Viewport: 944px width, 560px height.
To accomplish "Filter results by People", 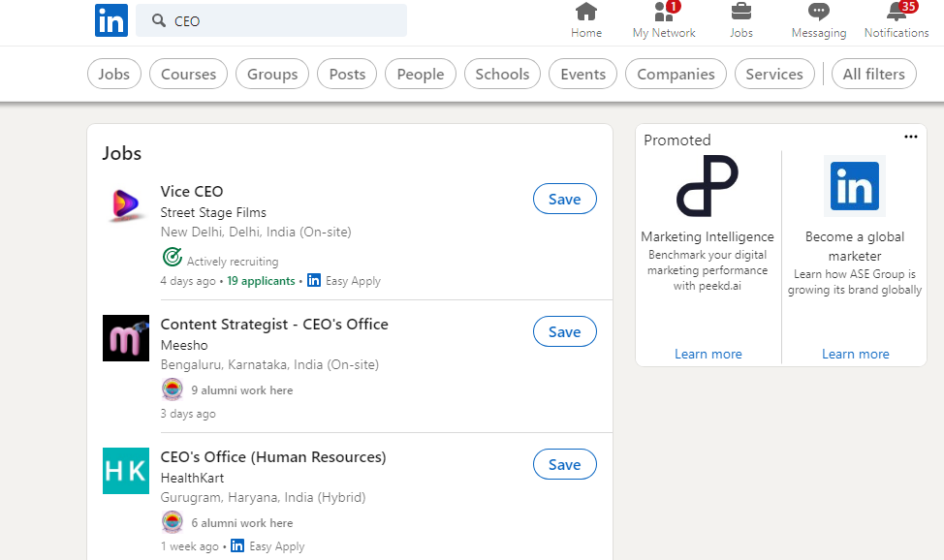I will pos(421,74).
